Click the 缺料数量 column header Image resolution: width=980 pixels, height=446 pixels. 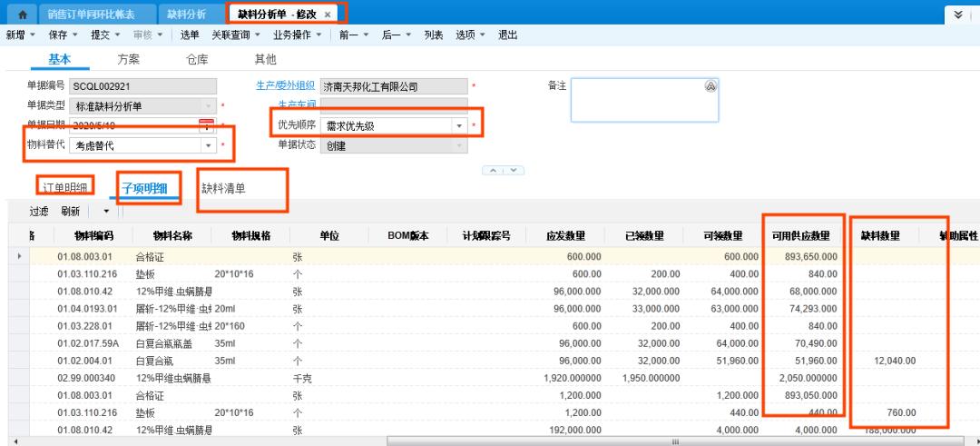pos(880,236)
